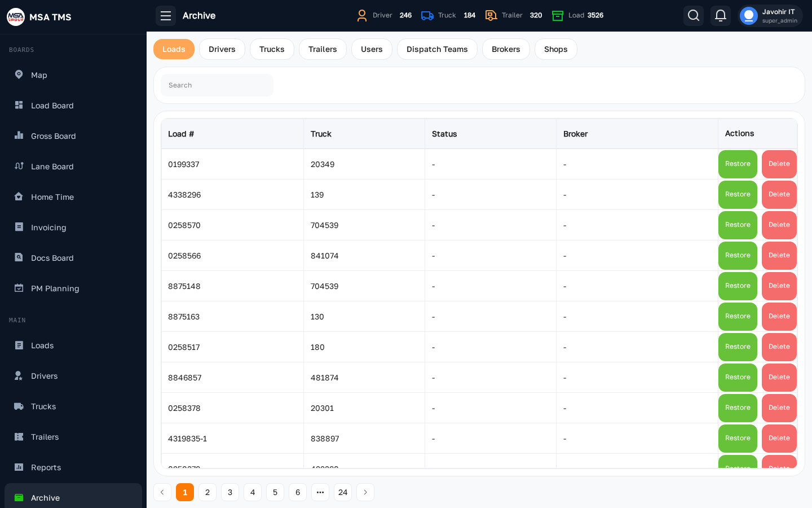
Task: Go to pagination page 3
Action: point(230,492)
